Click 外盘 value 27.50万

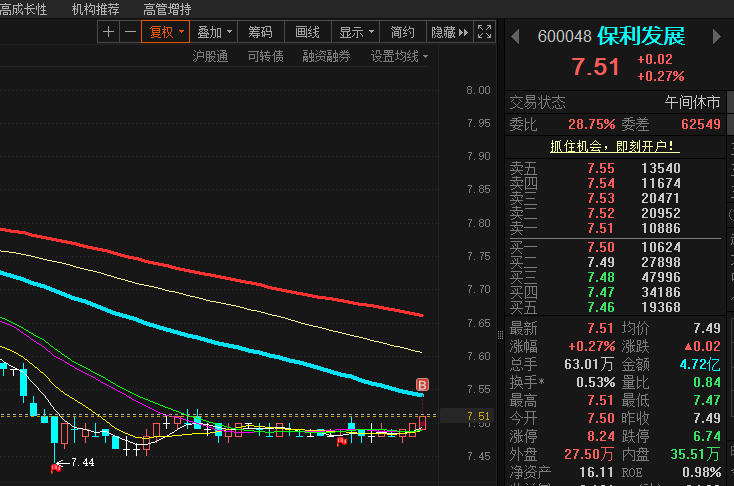click(x=589, y=454)
